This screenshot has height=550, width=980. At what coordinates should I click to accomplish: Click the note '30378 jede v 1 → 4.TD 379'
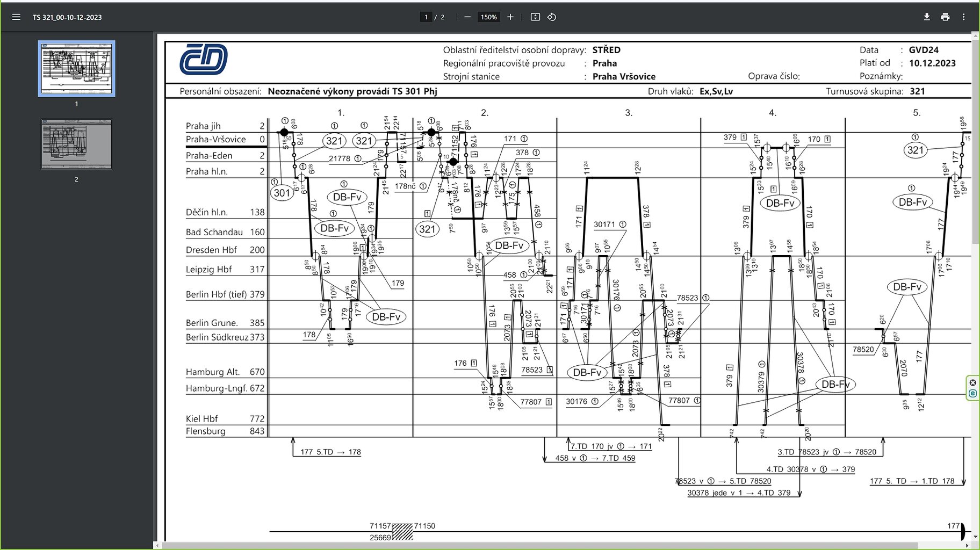coord(739,493)
